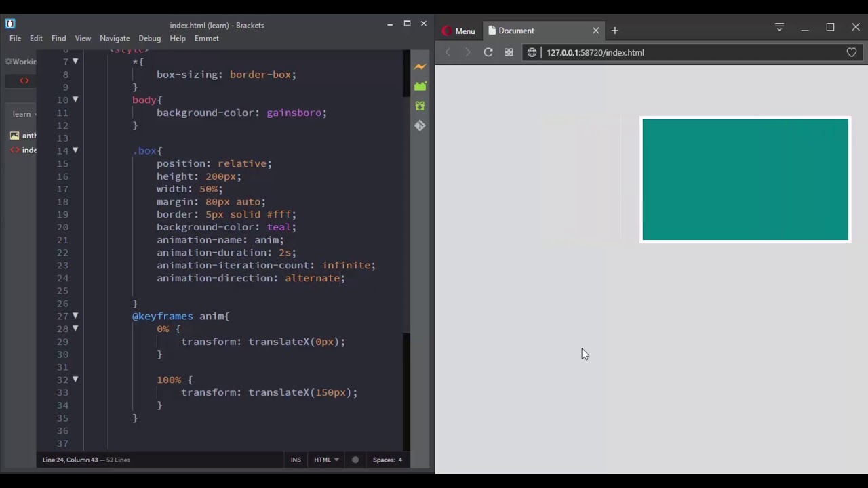
Task: Open Opera Menu button
Action: coord(458,30)
